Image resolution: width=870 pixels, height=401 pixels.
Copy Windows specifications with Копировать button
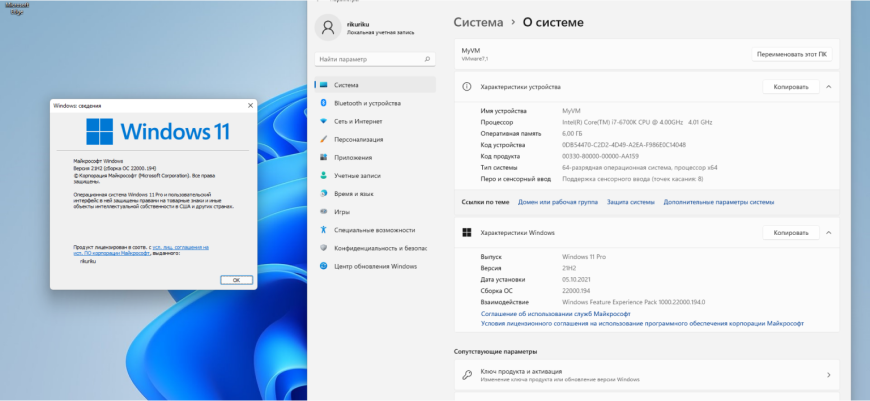(x=791, y=233)
